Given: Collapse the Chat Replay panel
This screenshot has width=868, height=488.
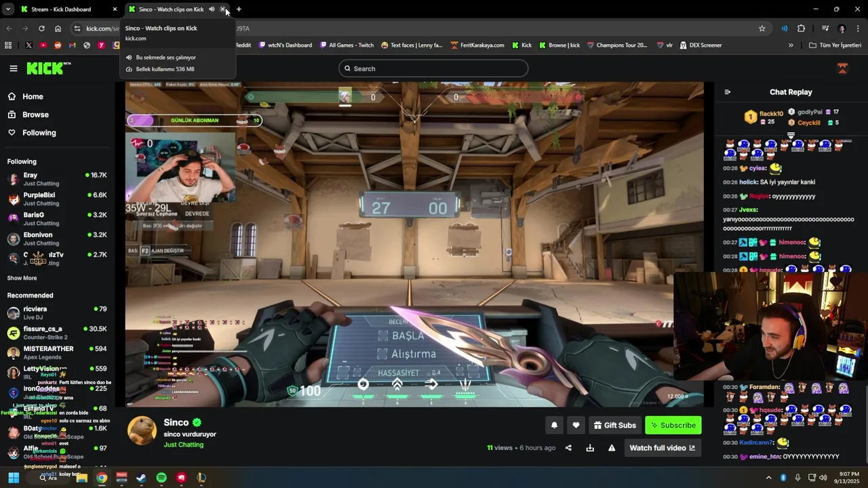Looking at the screenshot, I should tap(728, 92).
